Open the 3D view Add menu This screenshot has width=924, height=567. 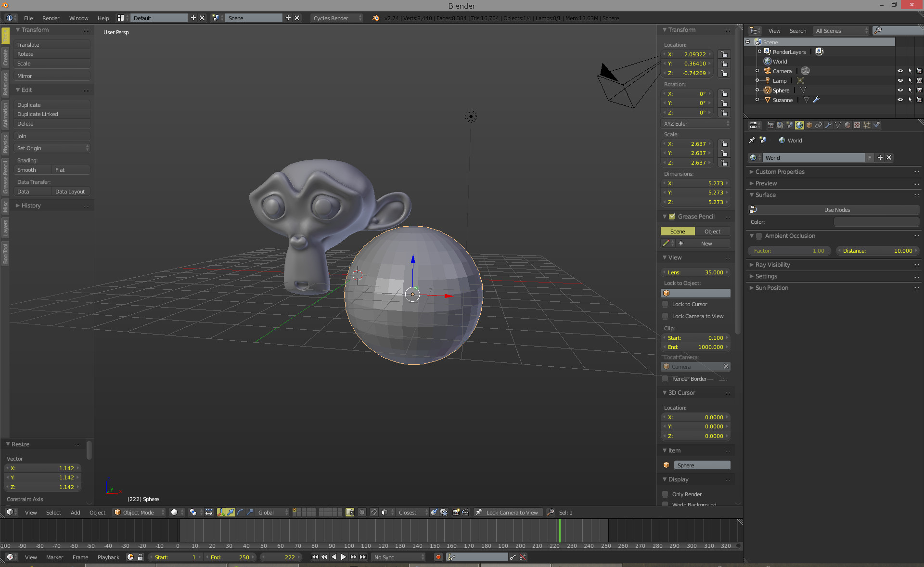pos(76,512)
